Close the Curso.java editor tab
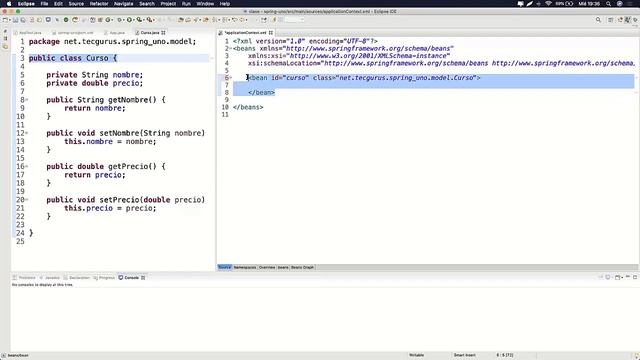 163,33
